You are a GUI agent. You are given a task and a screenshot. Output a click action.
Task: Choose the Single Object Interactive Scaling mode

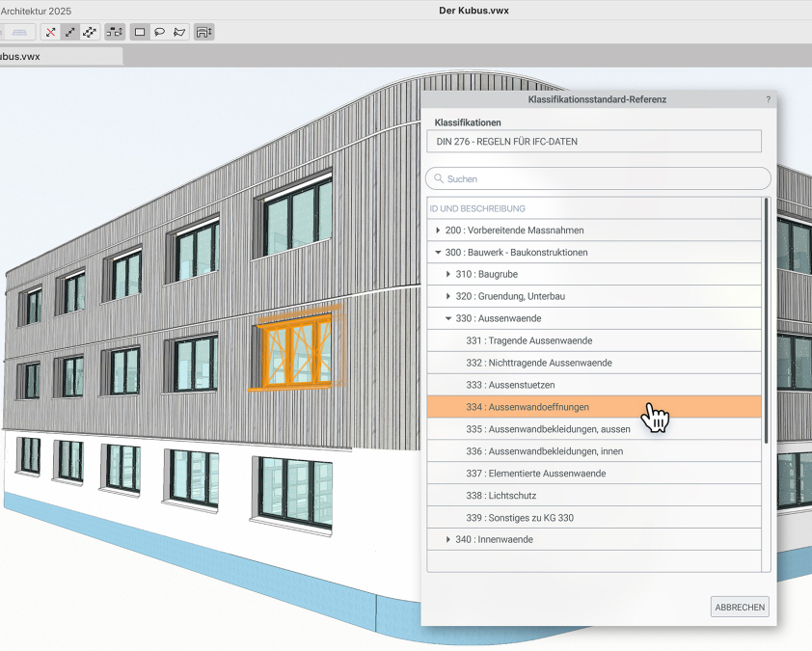(69, 32)
